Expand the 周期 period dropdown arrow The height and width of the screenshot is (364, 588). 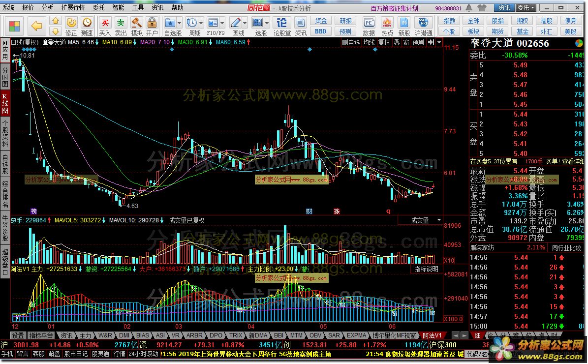[201, 23]
